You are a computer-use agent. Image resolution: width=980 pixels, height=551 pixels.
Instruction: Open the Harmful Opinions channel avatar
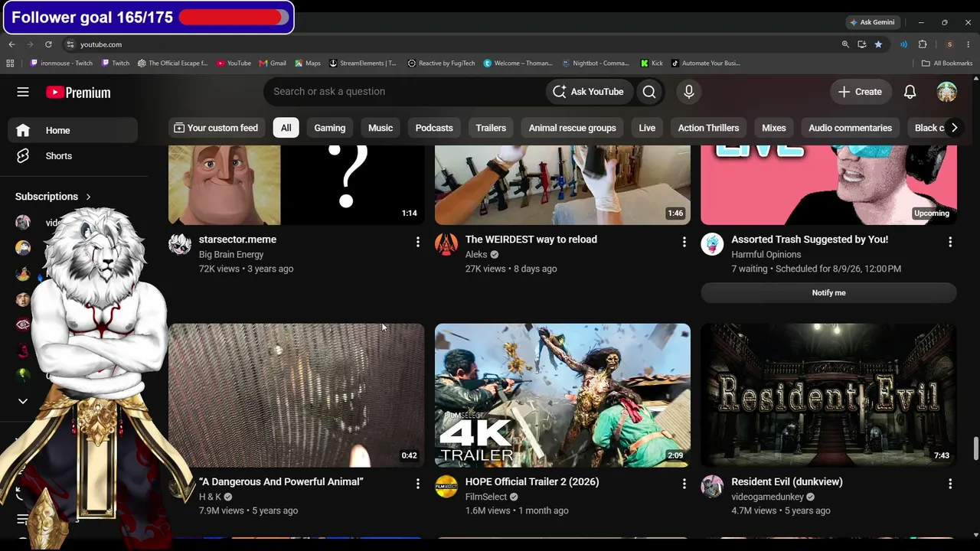(x=712, y=244)
